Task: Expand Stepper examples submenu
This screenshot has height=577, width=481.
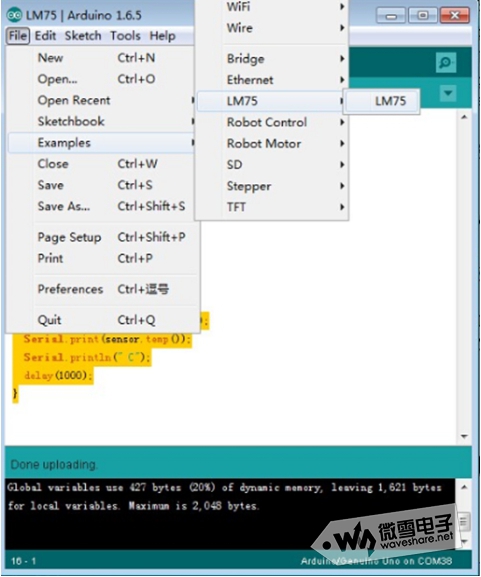Action: pos(272,186)
